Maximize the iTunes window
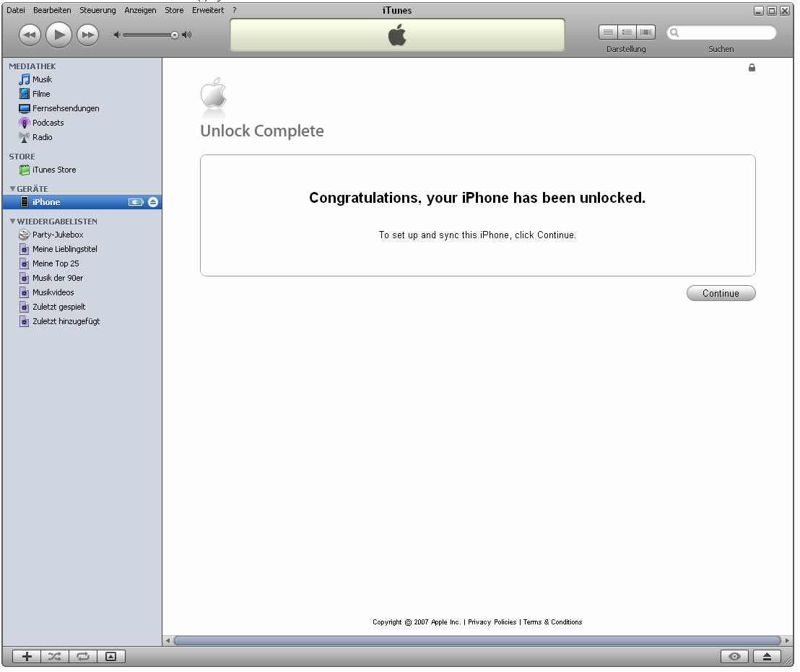The image size is (800, 672). click(771, 11)
